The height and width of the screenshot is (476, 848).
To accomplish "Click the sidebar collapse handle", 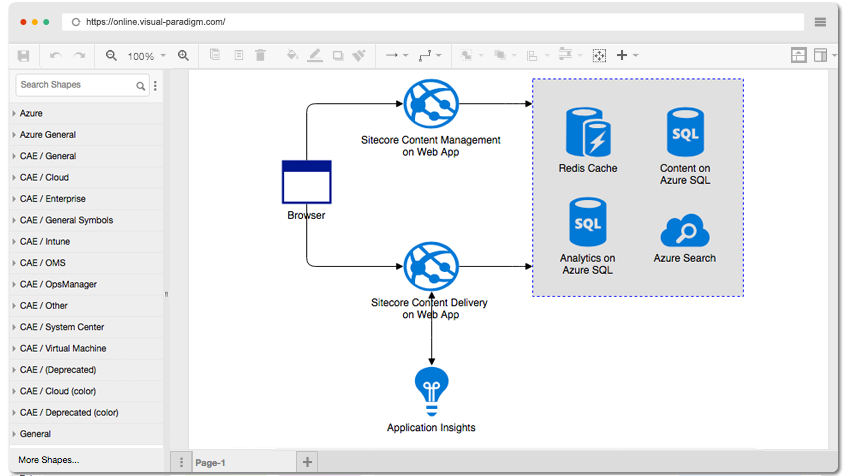I will point(166,295).
